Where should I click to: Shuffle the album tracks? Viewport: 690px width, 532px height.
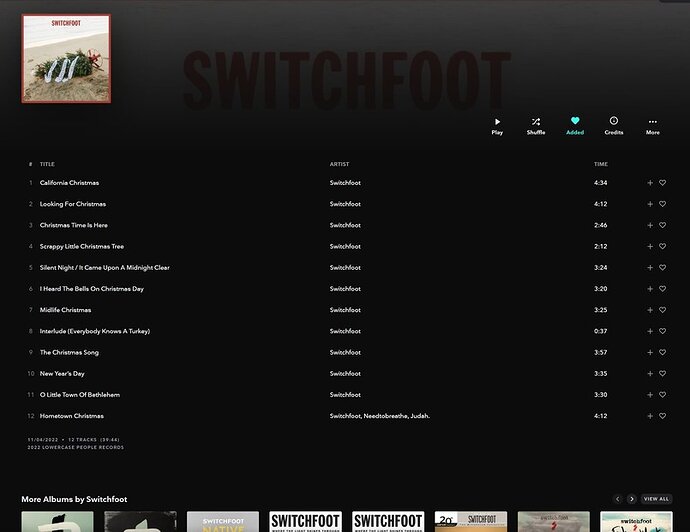[536, 126]
